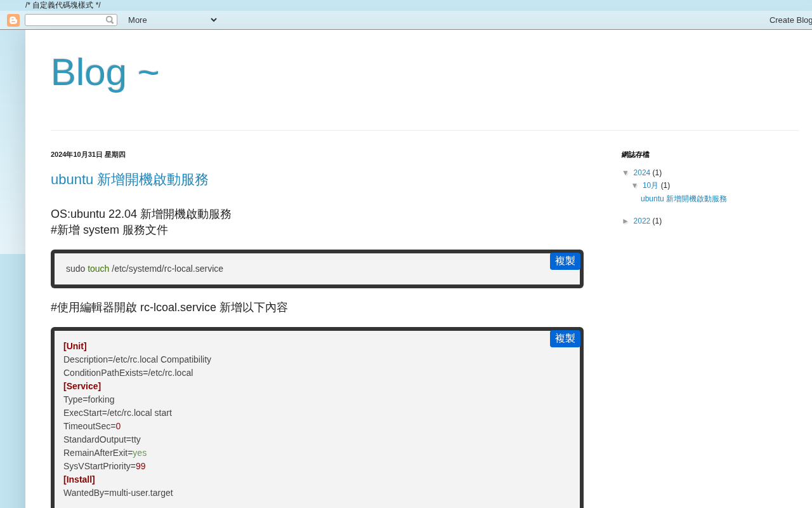Expand the 2022 archive year triangle
Viewport: 812px width, 508px height.
pos(625,221)
